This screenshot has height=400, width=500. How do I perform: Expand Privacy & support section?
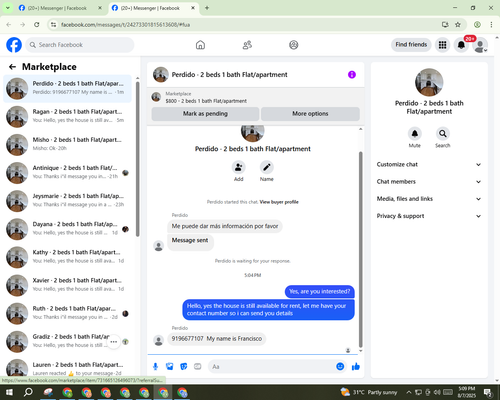point(429,216)
